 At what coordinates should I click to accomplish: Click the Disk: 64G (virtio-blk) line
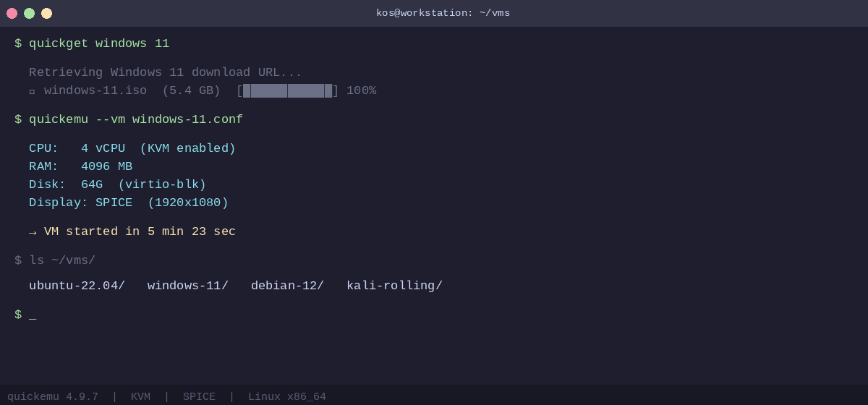pyautogui.click(x=118, y=184)
